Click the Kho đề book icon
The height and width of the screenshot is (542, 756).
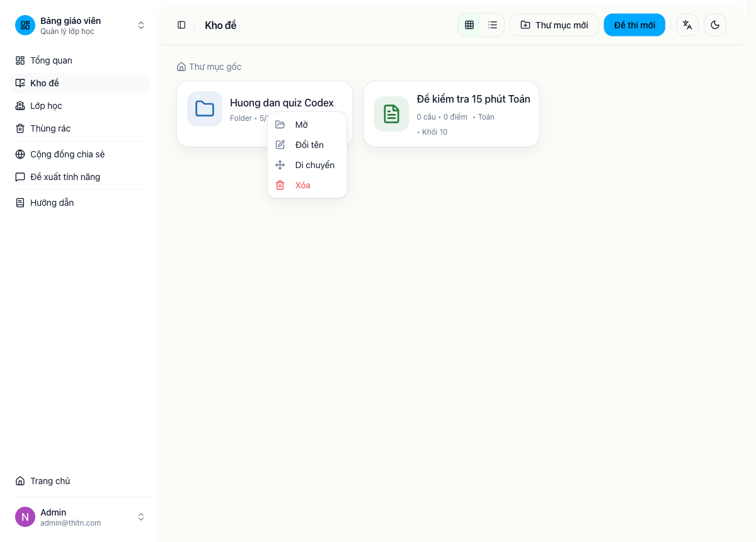[20, 83]
